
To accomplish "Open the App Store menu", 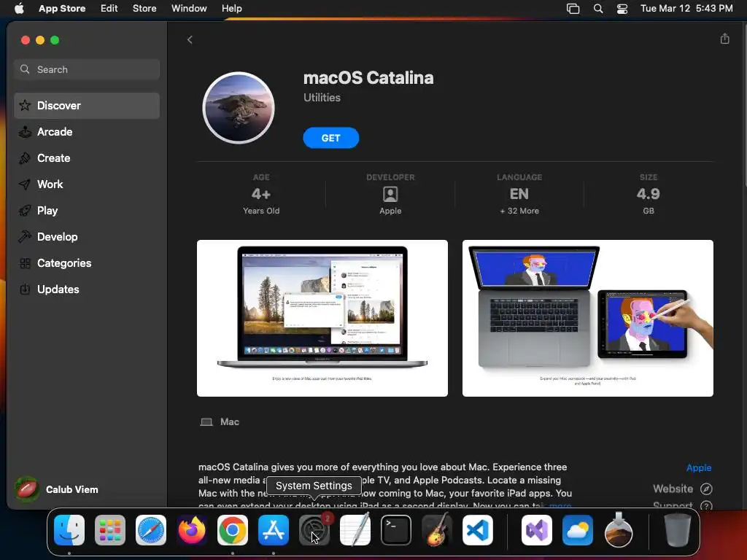I will tap(62, 8).
